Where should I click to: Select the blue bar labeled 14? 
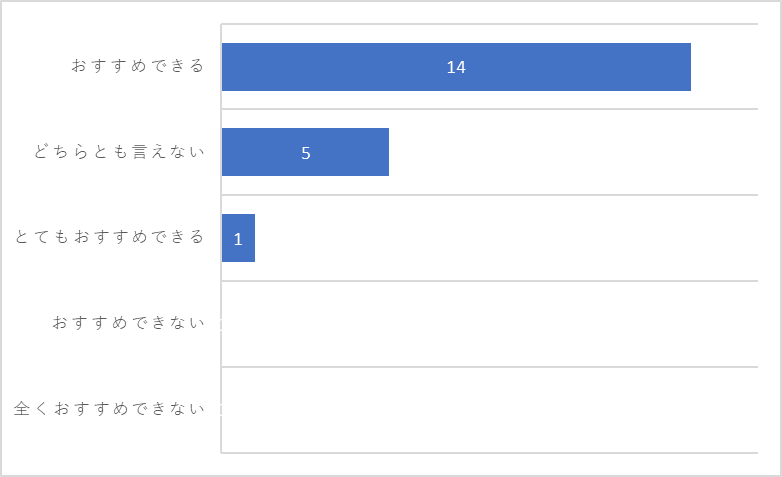click(456, 67)
